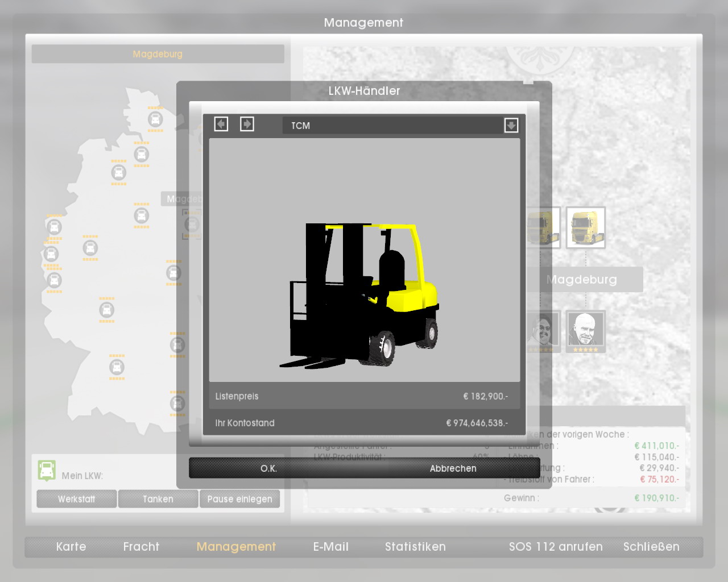Click the Listenpreis value € 182,900.-
Viewport: 728px width, 582px height.
[x=486, y=396]
